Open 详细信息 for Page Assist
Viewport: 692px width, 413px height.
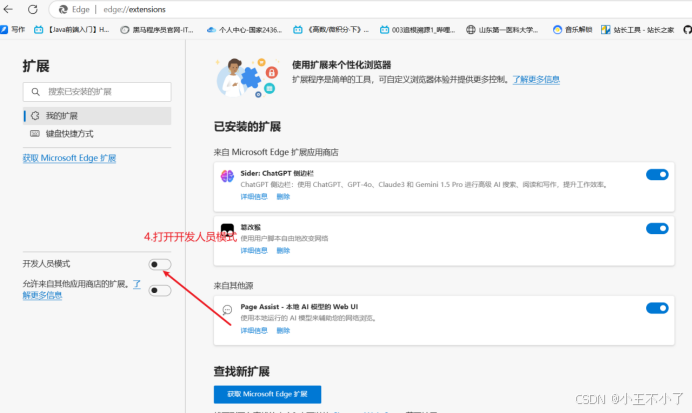pos(254,330)
